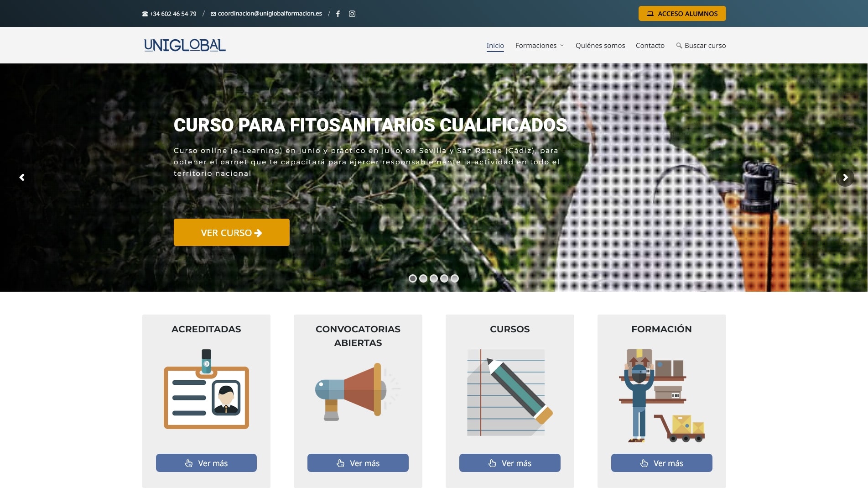
Task: Go to the Inicio menu item
Action: point(495,45)
